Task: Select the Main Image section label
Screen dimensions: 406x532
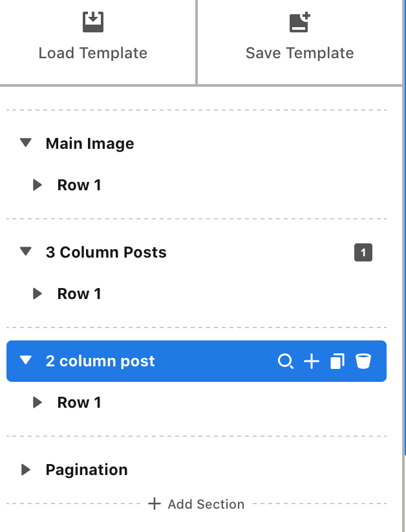Action: click(90, 144)
